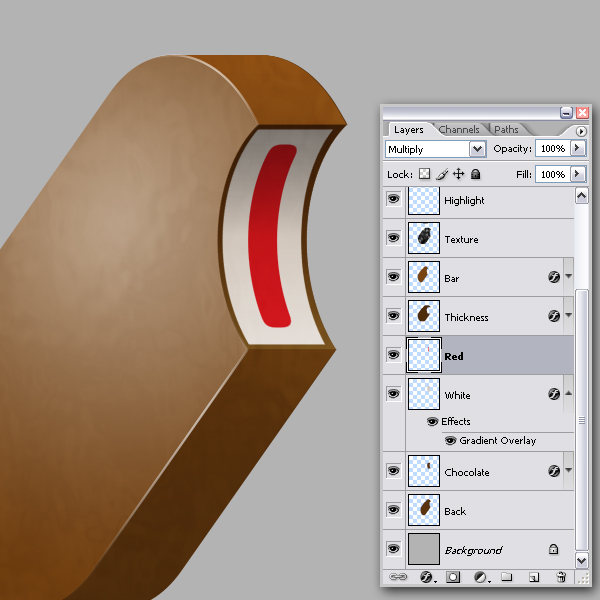The image size is (600, 600).
Task: Hide the Background layer
Action: 393,549
